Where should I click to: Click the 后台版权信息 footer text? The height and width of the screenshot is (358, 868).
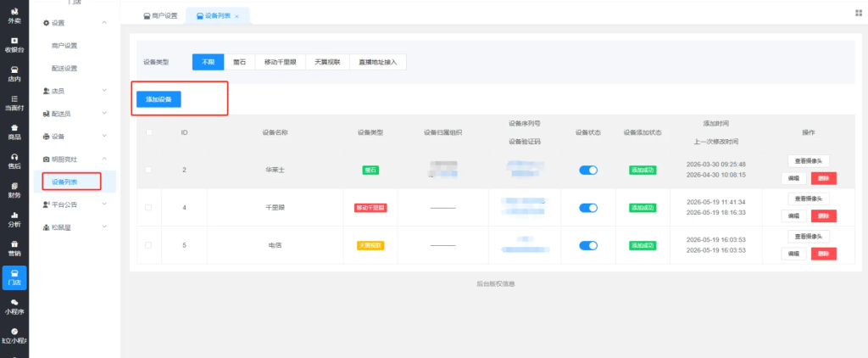495,283
